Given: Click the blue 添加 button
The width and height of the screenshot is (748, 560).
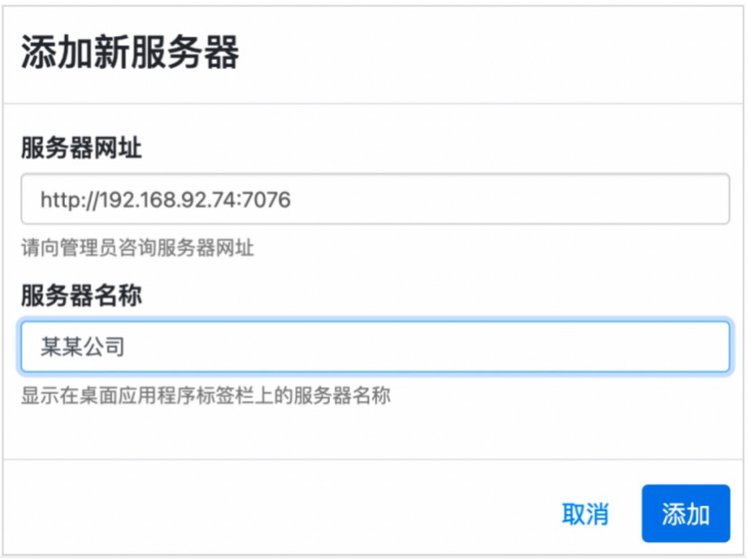Looking at the screenshot, I should (686, 514).
